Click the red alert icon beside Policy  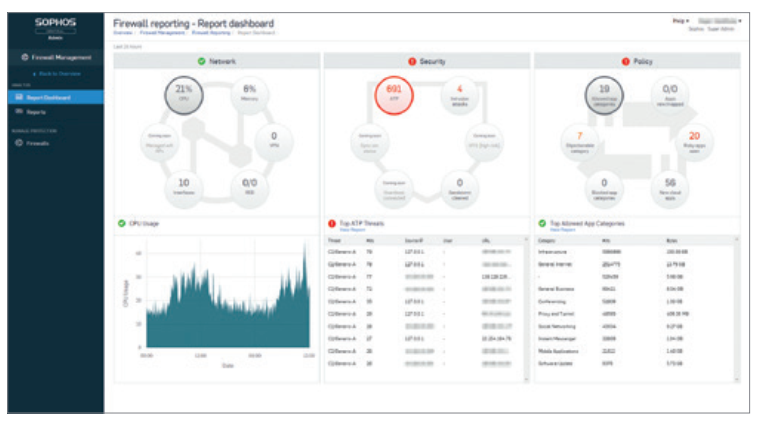coord(625,61)
